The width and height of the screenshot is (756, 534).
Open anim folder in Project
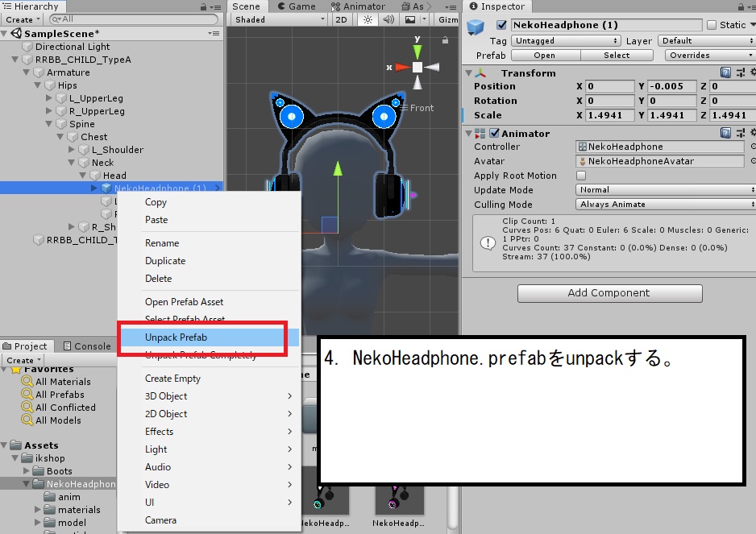[69, 497]
